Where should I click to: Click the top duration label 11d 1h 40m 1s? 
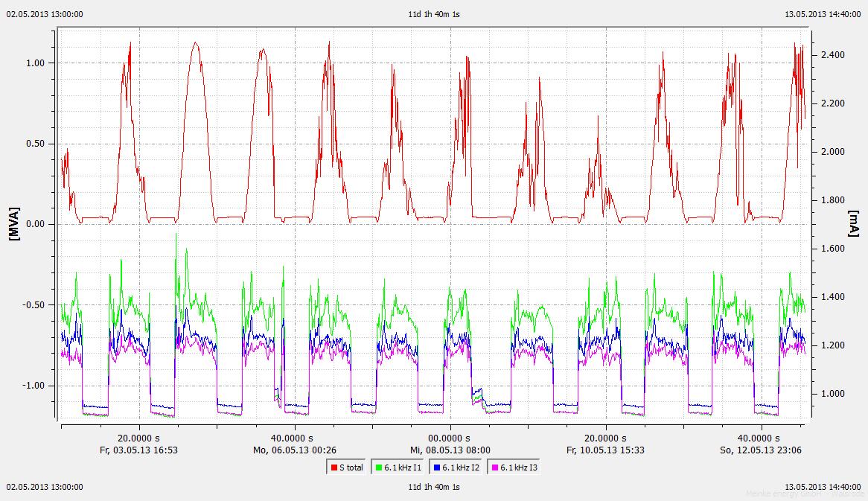tap(434, 13)
